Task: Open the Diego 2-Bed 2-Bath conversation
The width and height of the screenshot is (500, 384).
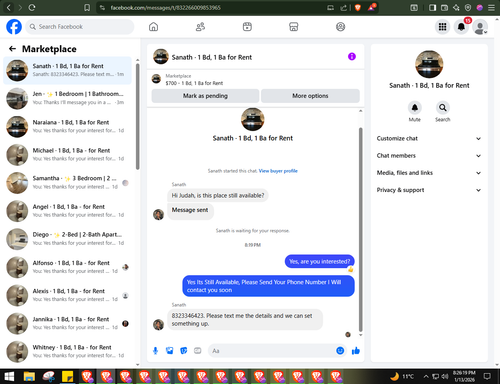Action: point(67,239)
